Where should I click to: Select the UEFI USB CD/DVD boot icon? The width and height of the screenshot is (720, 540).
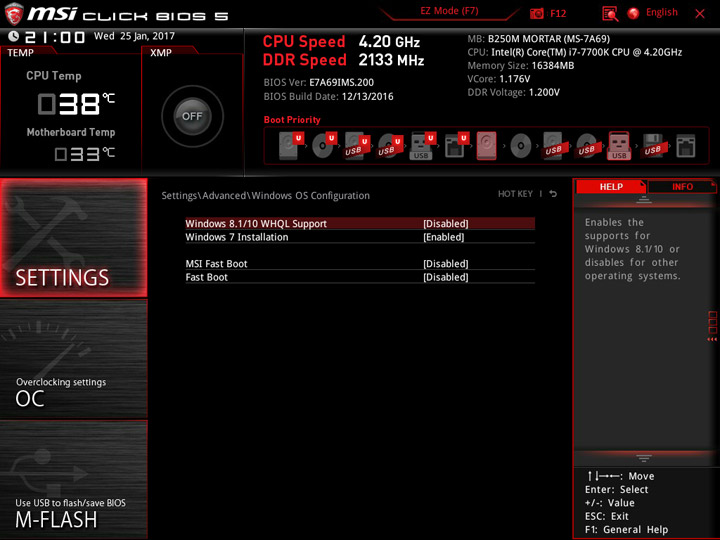point(389,146)
